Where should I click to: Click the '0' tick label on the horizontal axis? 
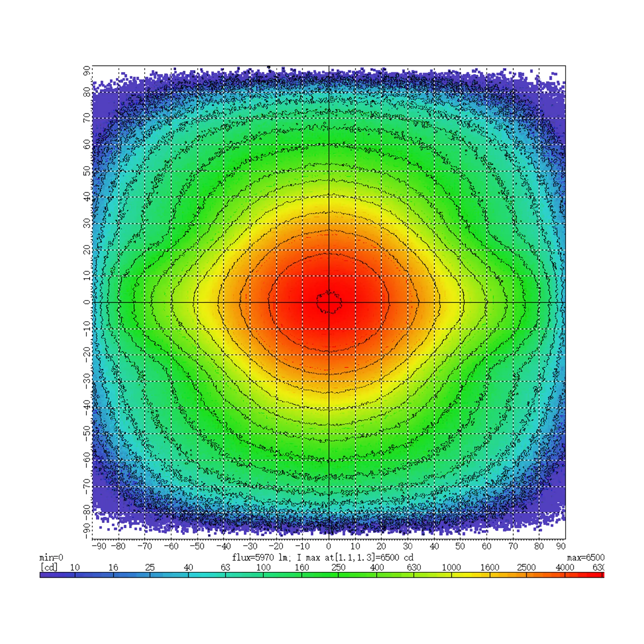[x=329, y=547]
